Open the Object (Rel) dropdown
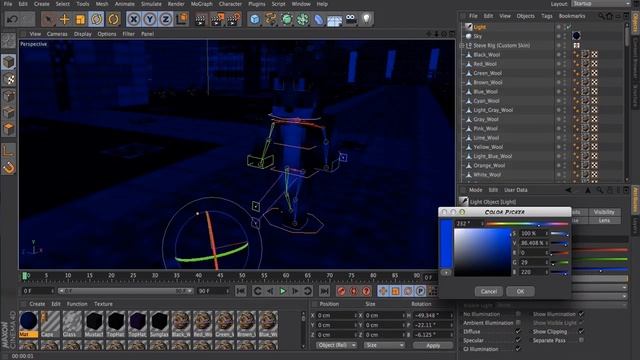The image size is (640, 360). tap(337, 345)
